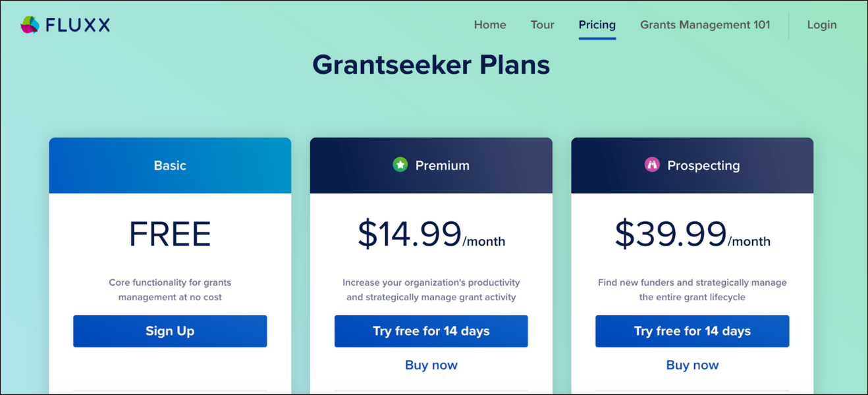Click Buy now under Prospecting
The height and width of the screenshot is (395, 868).
[692, 365]
